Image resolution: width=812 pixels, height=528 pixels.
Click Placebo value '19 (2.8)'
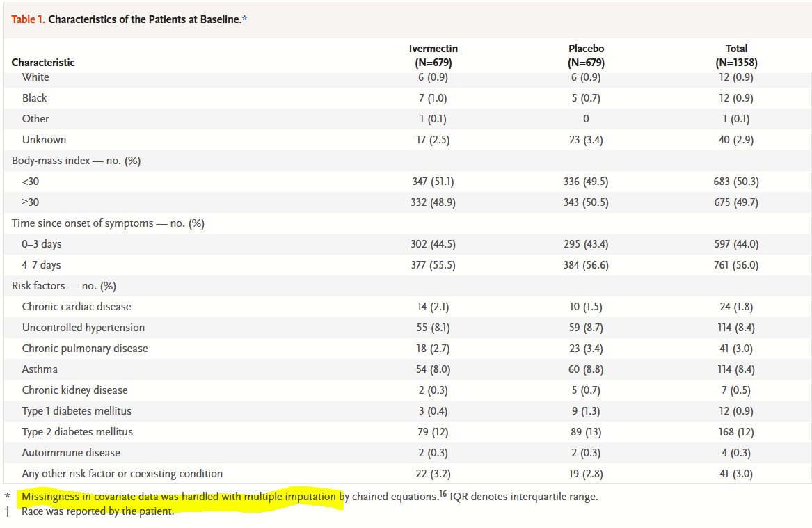587,474
